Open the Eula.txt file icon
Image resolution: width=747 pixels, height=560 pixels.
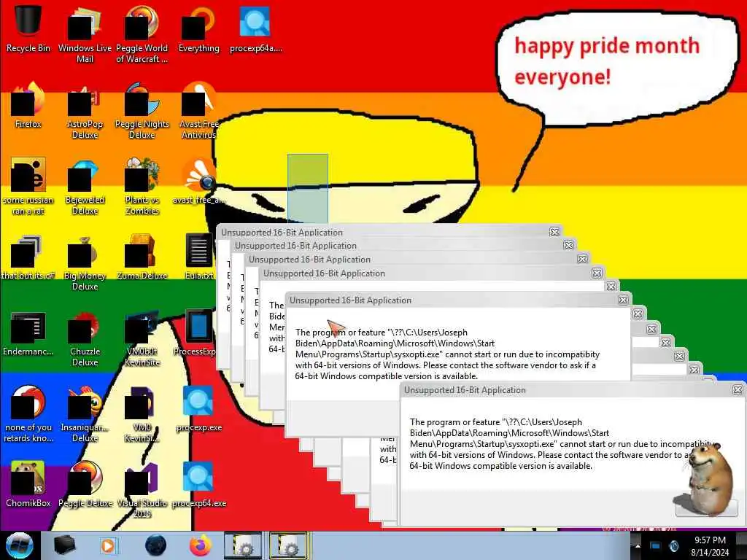[198, 257]
